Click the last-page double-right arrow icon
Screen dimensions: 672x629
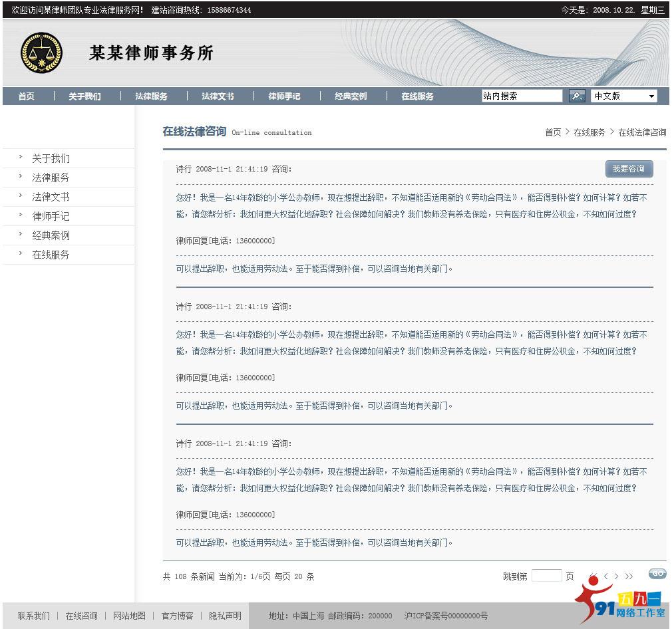[x=629, y=575]
